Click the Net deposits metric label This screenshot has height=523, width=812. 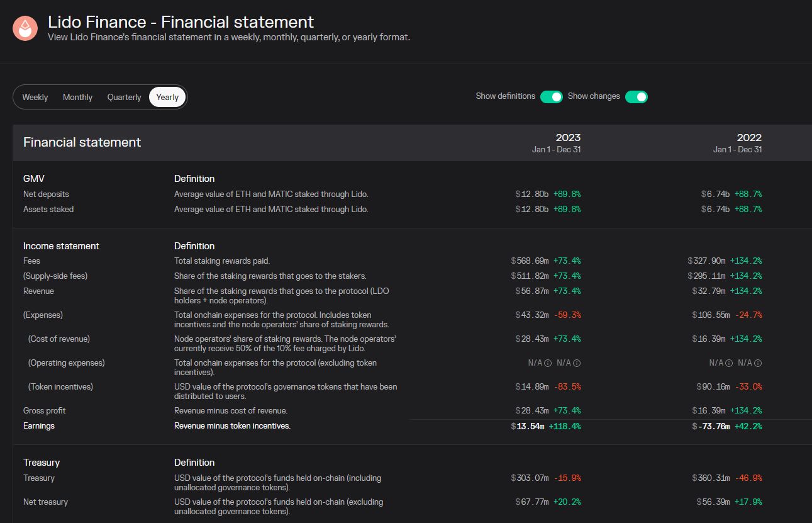click(46, 194)
